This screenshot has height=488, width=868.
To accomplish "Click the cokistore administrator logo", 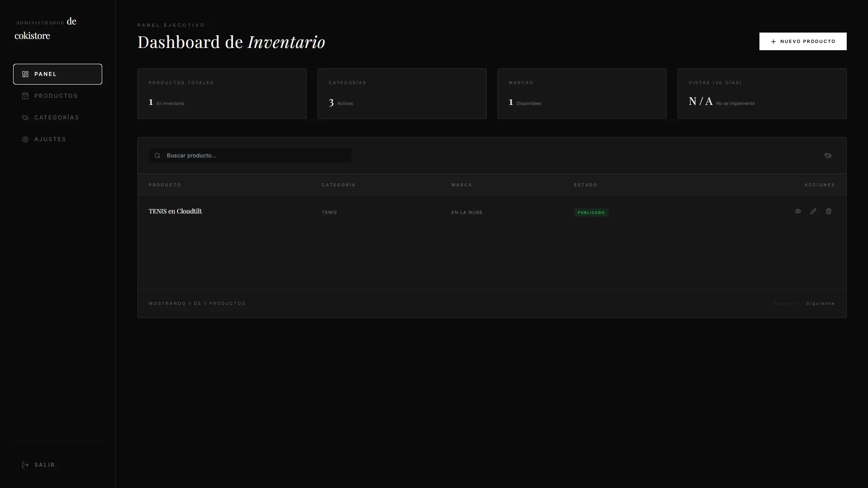I will click(46, 28).
